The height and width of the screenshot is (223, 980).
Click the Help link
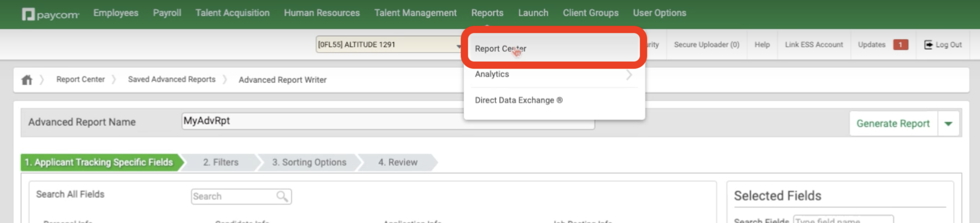762,44
